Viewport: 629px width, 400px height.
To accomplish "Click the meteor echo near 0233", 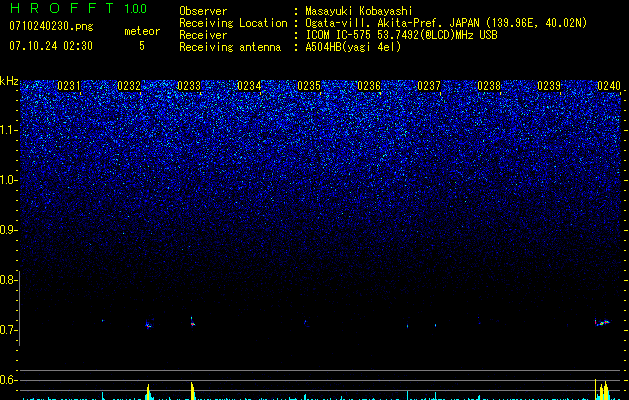I will click(x=193, y=322).
